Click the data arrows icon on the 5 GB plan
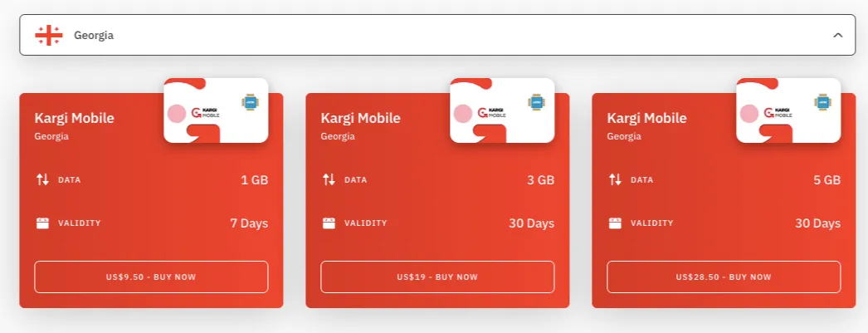The image size is (868, 333). tap(615, 179)
